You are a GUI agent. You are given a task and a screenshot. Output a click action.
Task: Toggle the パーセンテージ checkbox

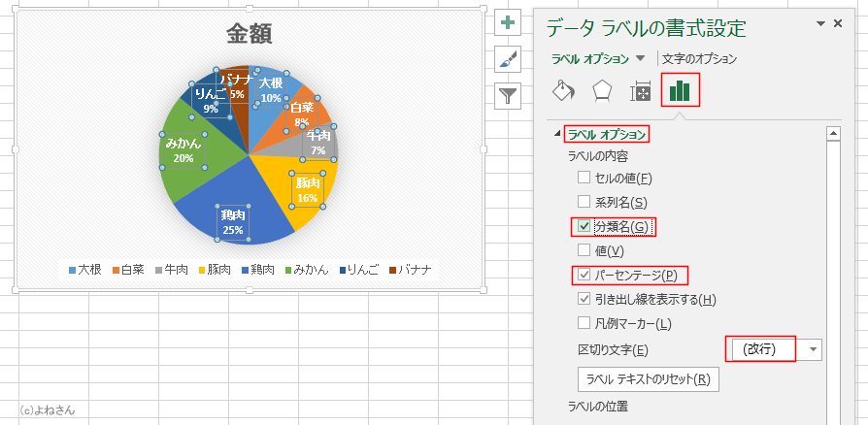584,274
